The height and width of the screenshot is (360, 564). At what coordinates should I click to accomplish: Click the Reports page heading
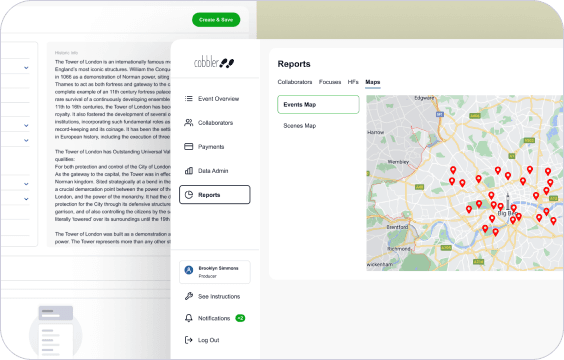[x=294, y=64]
